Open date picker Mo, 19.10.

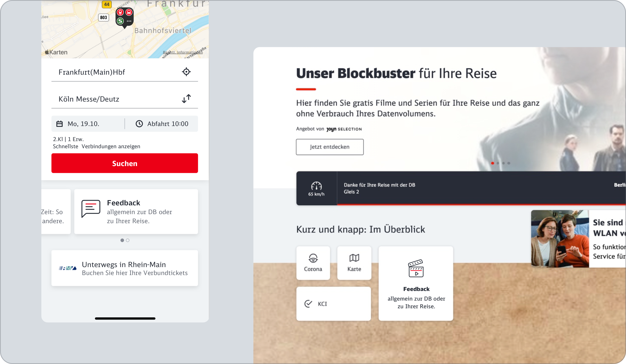pos(83,124)
